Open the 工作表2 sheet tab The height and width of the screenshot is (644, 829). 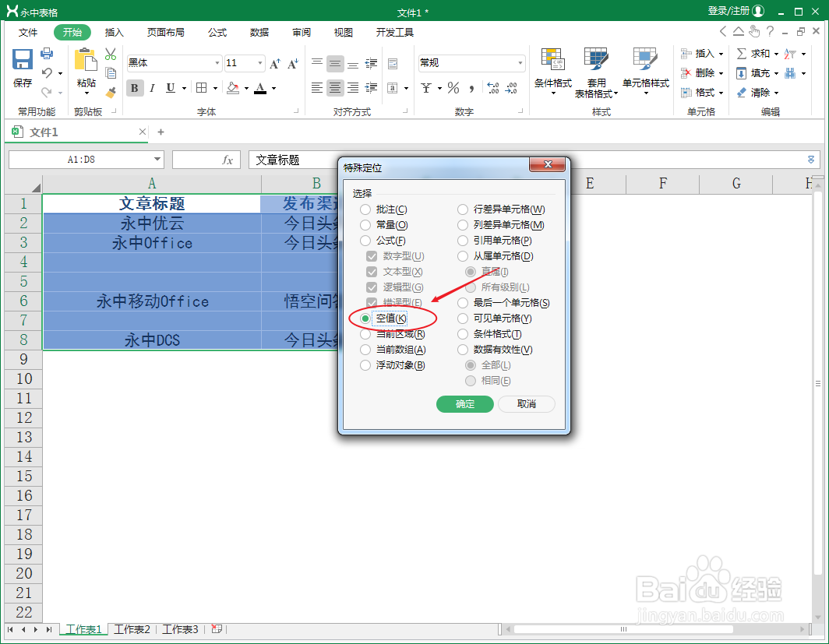click(x=132, y=629)
